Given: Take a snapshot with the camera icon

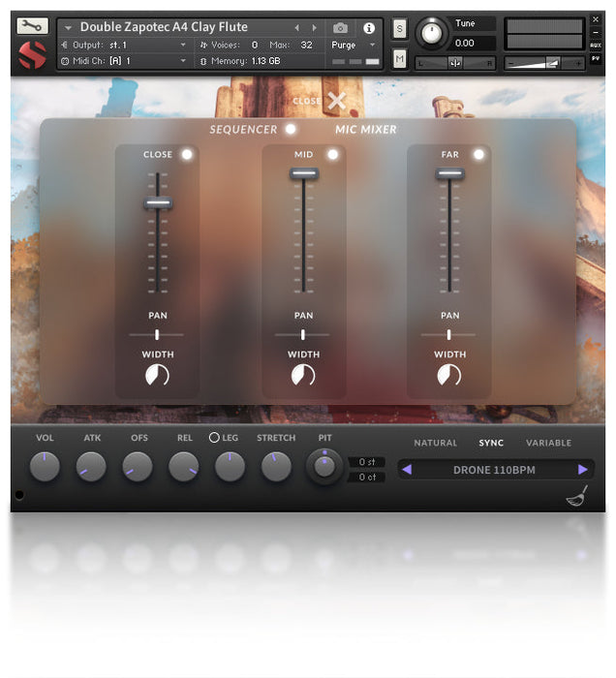Looking at the screenshot, I should [340, 28].
